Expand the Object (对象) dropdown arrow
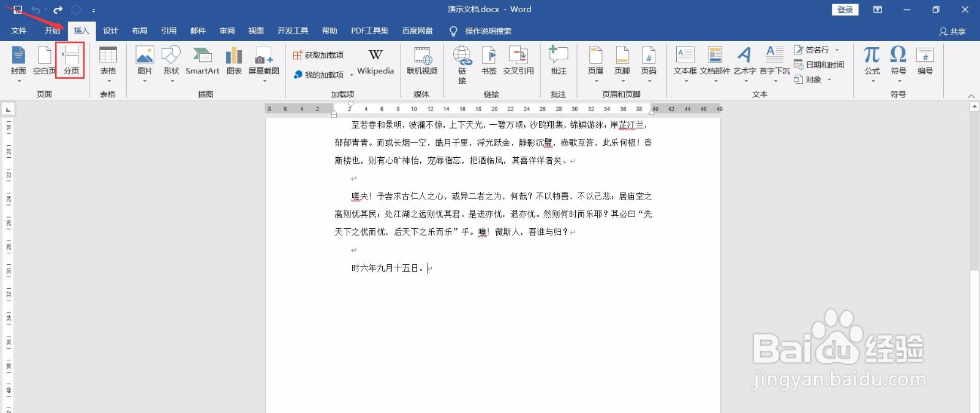The width and height of the screenshot is (980, 413). point(829,80)
